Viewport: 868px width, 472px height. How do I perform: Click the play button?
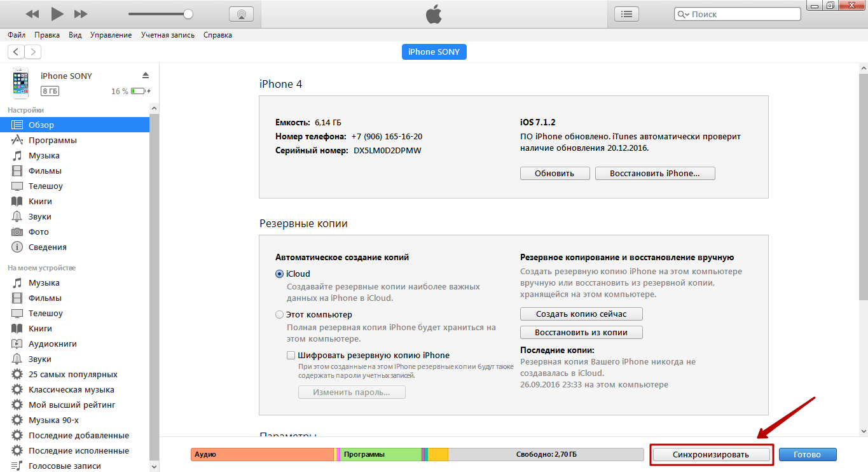[57, 13]
